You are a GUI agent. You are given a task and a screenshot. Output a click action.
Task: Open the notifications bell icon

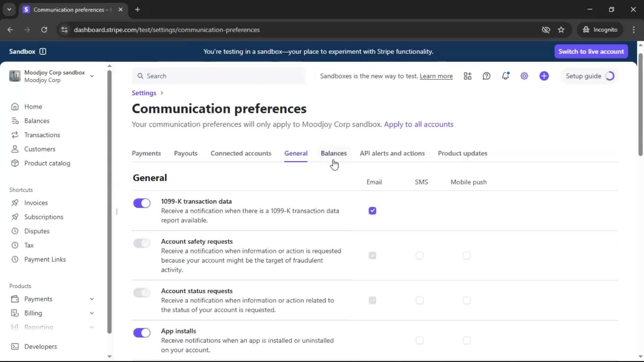[505, 76]
